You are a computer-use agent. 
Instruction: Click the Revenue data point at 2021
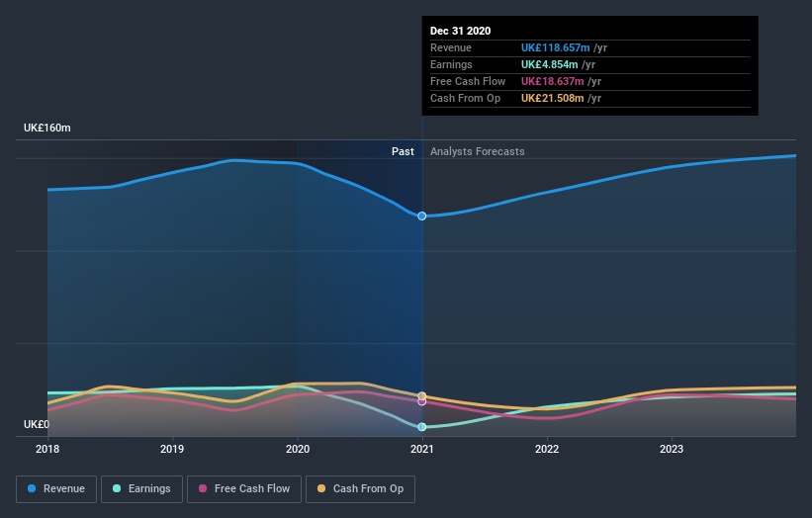point(422,216)
